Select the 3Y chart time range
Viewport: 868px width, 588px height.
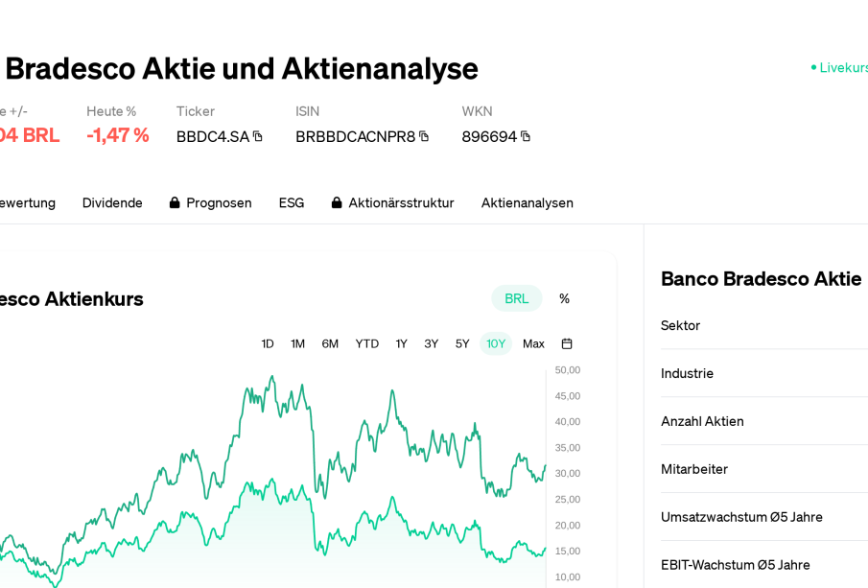pos(432,343)
